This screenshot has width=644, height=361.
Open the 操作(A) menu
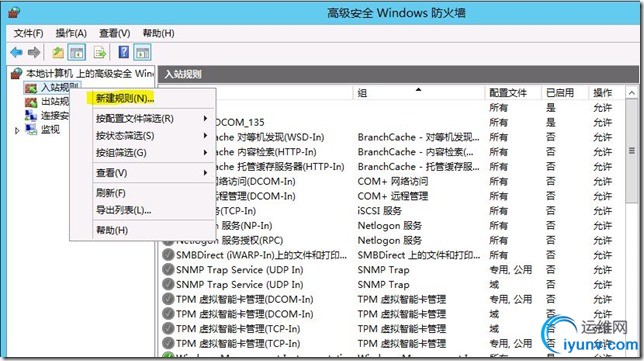71,33
